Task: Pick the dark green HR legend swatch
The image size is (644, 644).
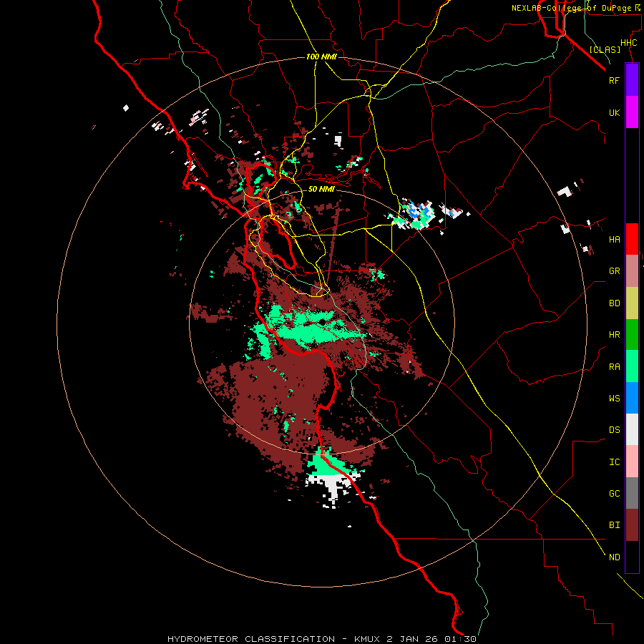Action: click(632, 335)
